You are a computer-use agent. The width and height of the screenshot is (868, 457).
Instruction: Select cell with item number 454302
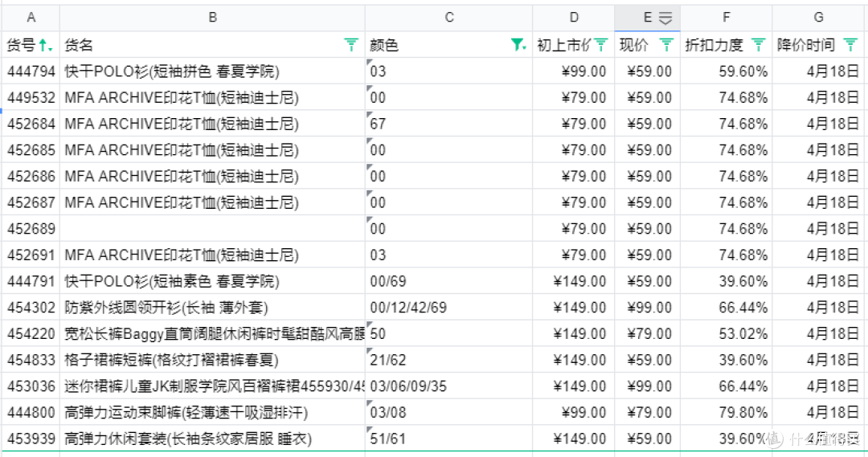point(31,308)
